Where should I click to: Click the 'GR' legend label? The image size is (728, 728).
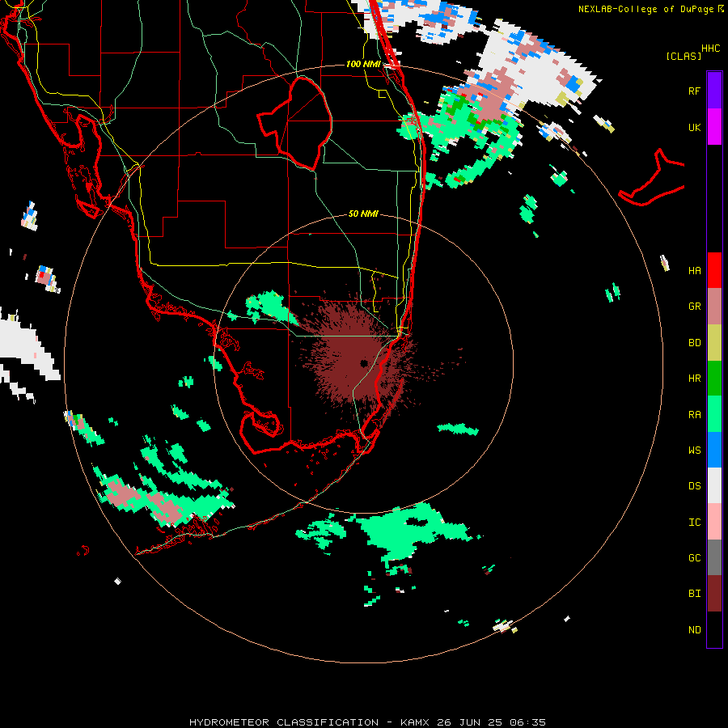(x=694, y=306)
